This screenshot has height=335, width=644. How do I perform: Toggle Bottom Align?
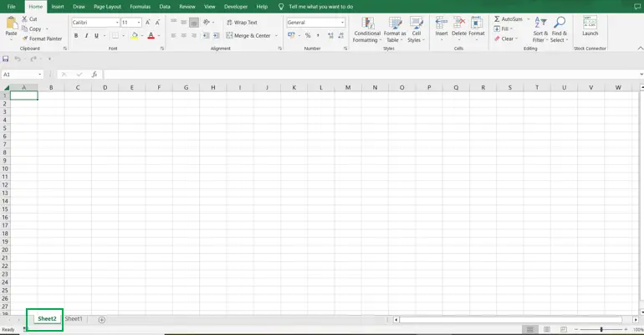pos(194,23)
